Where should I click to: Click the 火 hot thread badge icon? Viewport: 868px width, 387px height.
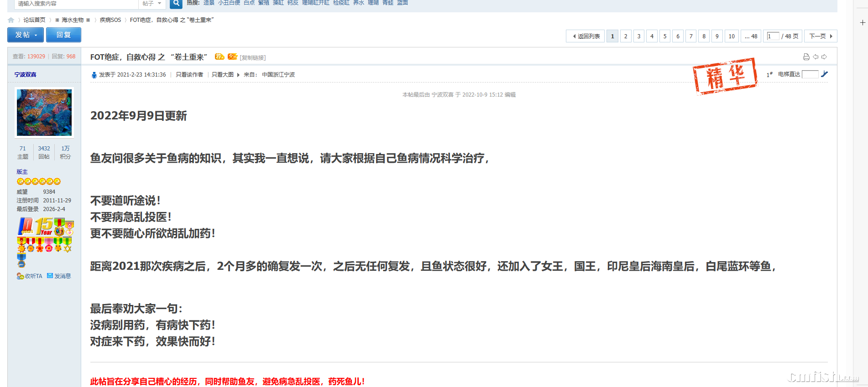point(233,57)
